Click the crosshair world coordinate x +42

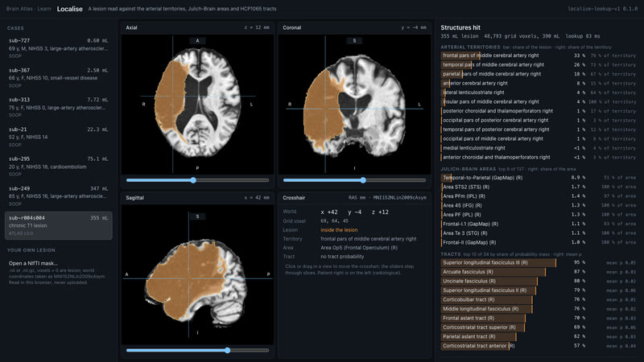pos(329,212)
